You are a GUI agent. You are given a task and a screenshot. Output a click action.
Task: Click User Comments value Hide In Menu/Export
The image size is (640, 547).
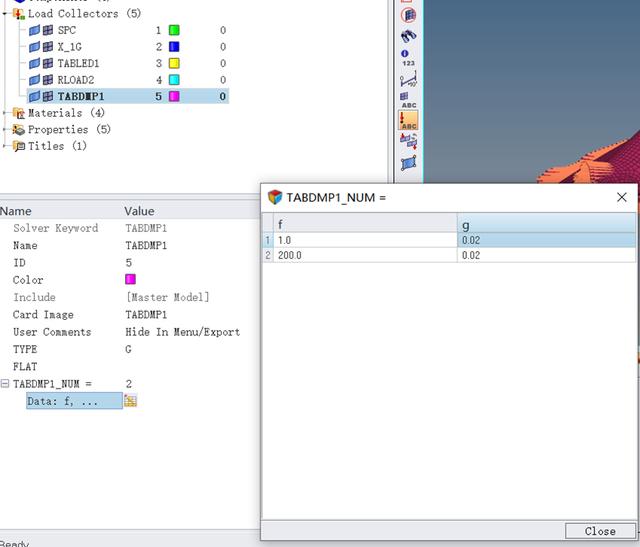182,332
